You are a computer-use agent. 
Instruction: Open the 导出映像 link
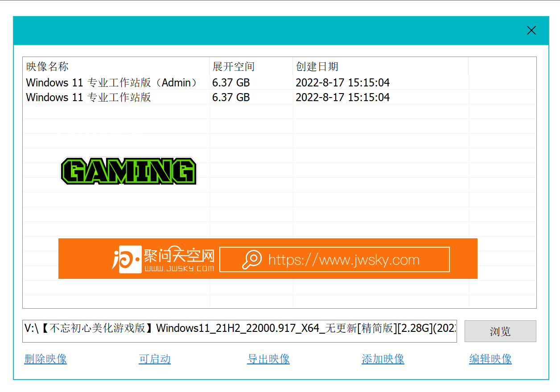click(x=268, y=359)
